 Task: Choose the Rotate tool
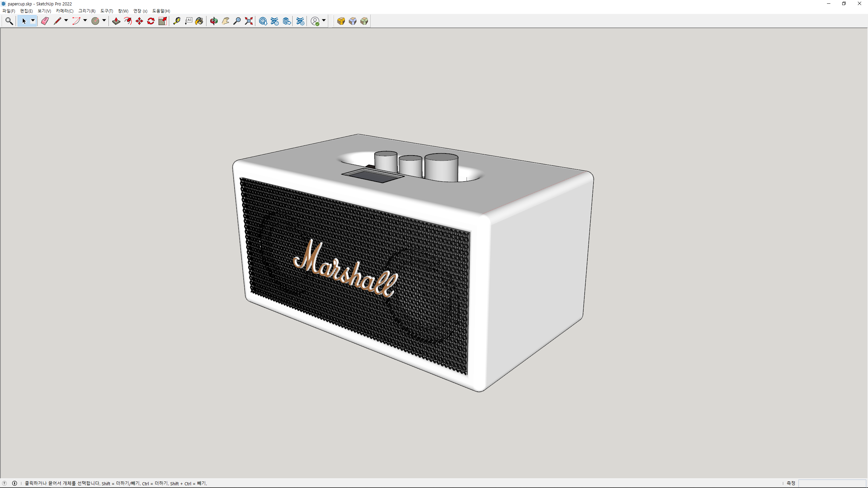[x=151, y=21]
